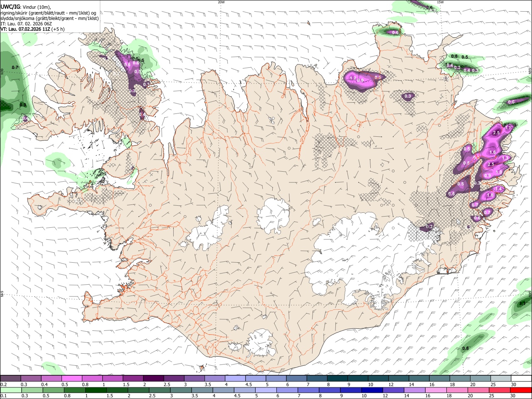Pick bright red final swatch, lower legend
This screenshot has height=399, width=532.
[x=520, y=390]
